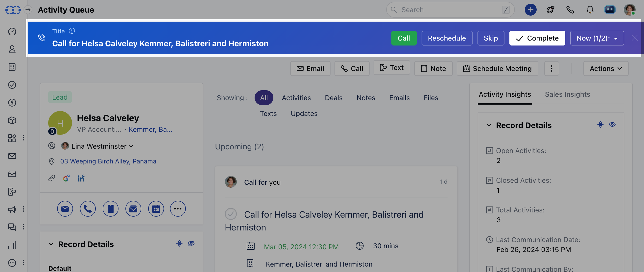Image resolution: width=644 pixels, height=272 pixels.
Task: Open more options beside modules grid icon
Action: (x=23, y=138)
